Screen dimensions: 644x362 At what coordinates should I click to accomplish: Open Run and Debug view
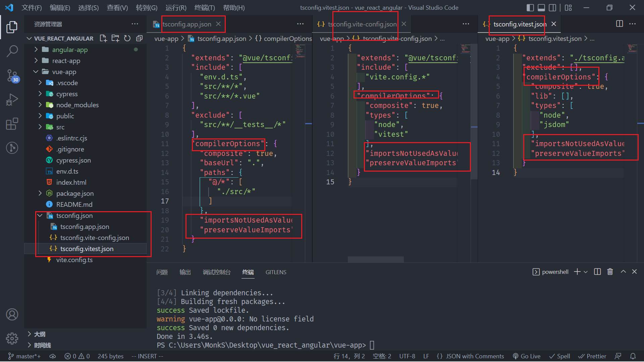[12, 100]
